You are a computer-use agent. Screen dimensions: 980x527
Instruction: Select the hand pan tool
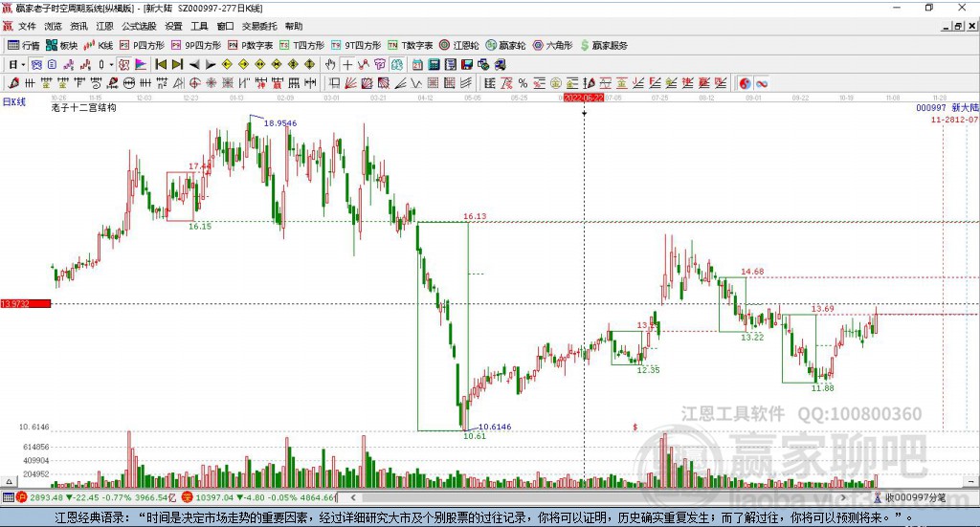tap(330, 64)
